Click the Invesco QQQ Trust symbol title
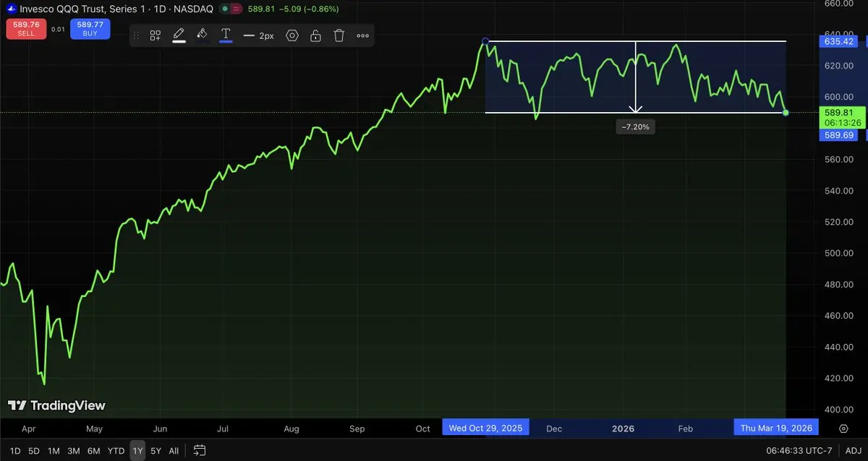Image resolution: width=868 pixels, height=461 pixels. point(116,9)
